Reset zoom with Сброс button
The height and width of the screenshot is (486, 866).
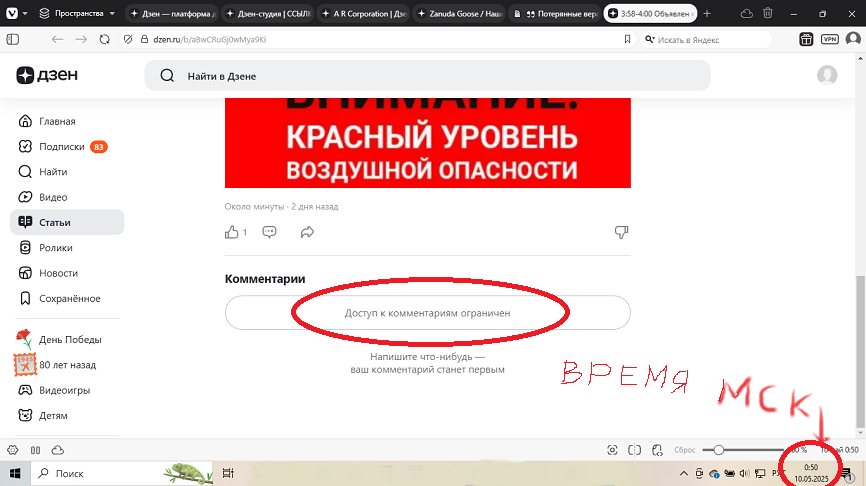[x=684, y=450]
